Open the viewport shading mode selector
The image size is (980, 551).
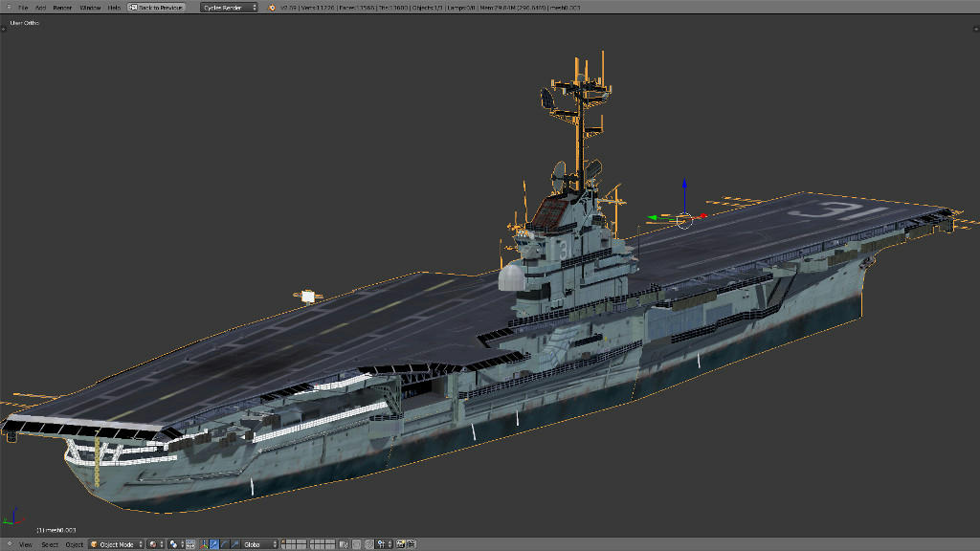(153, 544)
